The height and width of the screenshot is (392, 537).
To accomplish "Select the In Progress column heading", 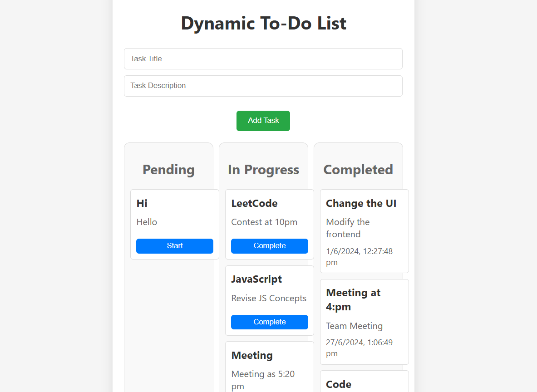I will (263, 170).
